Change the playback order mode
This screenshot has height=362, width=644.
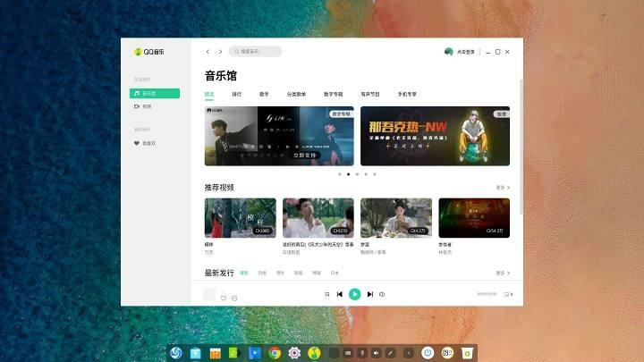[327, 294]
